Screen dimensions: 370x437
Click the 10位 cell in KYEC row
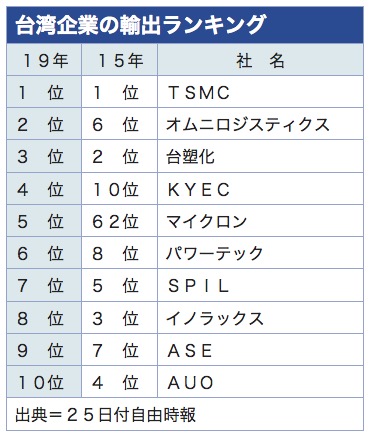tap(119, 189)
